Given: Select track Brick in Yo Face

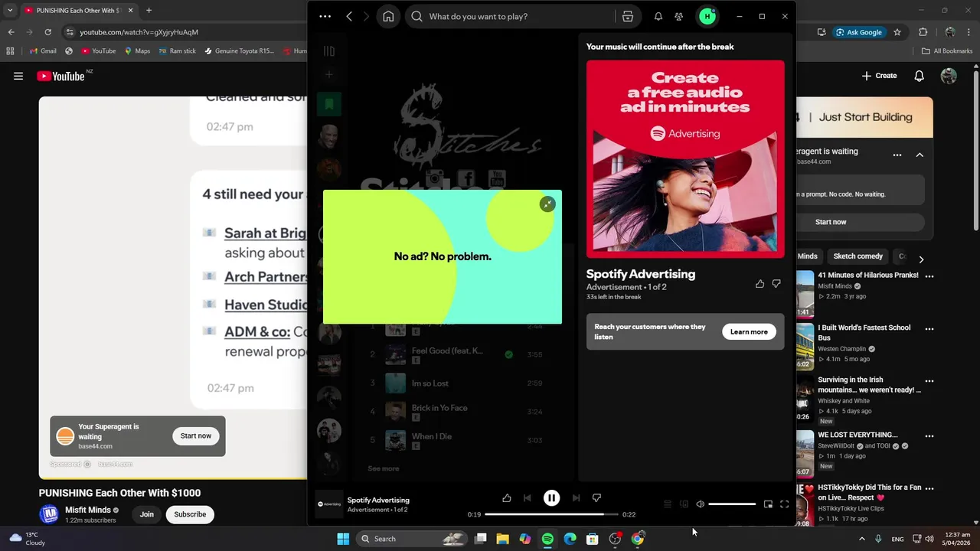Looking at the screenshot, I should [x=439, y=408].
